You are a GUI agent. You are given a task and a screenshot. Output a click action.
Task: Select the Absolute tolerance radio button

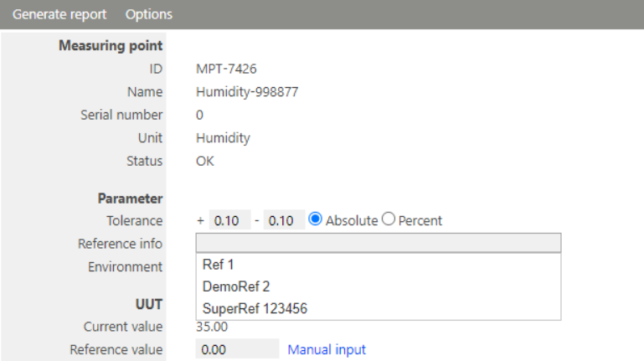click(316, 220)
